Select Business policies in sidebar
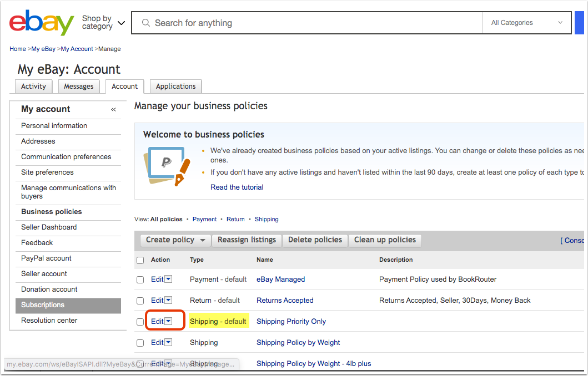Screen dimensions: 588x376 pos(52,212)
